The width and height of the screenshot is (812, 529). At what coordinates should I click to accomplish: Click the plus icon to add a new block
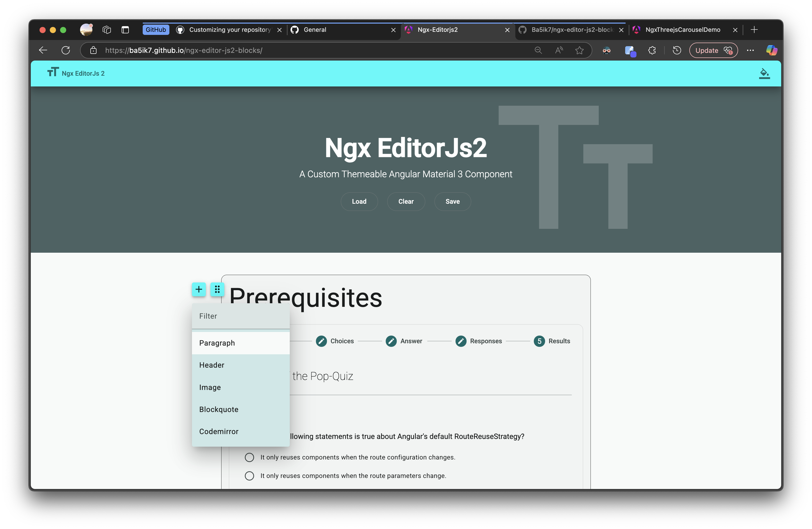(x=199, y=289)
